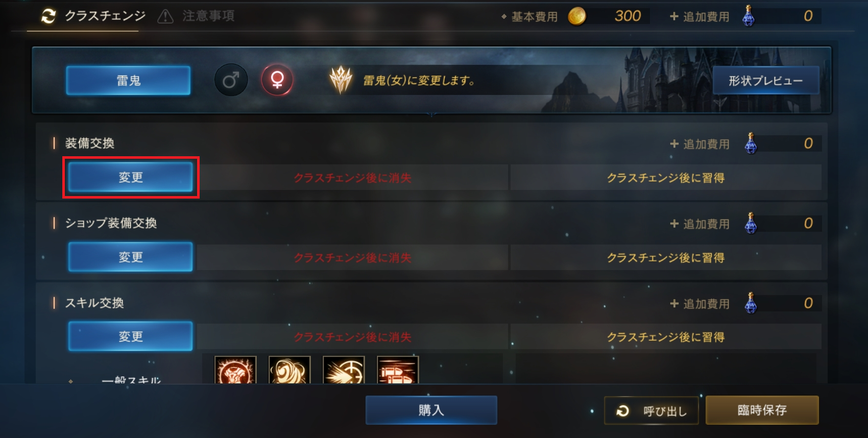This screenshot has width=868, height=438.
Task: Select the female gender symbol icon
Action: (277, 80)
